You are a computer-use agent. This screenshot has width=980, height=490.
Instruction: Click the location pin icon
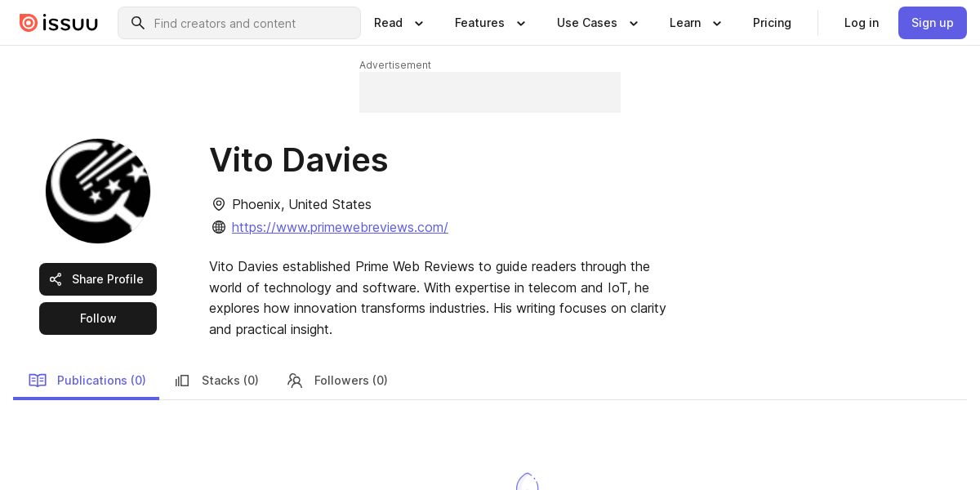[x=219, y=204]
